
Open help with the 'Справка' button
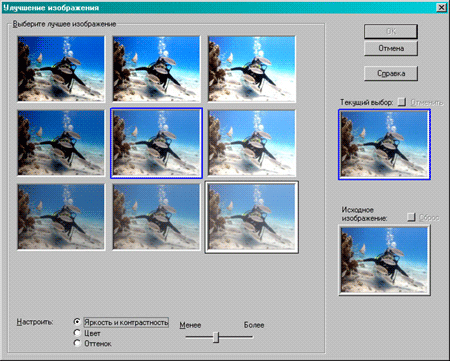pos(391,73)
